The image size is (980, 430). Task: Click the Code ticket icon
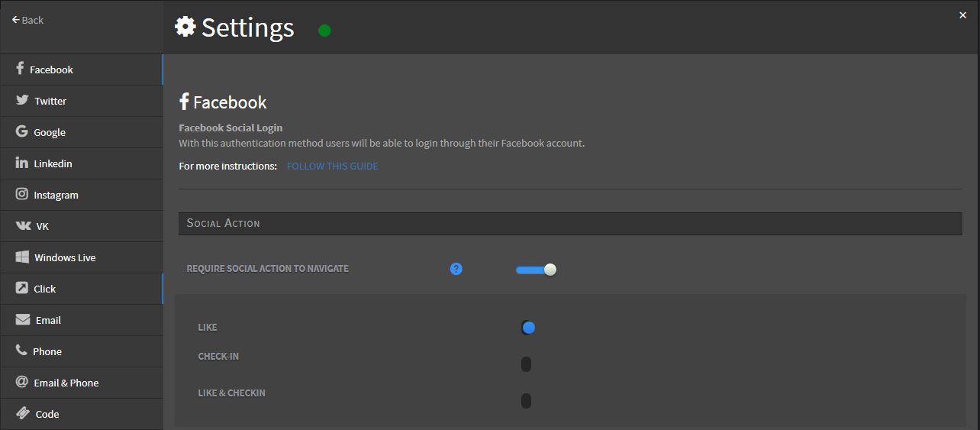[22, 413]
